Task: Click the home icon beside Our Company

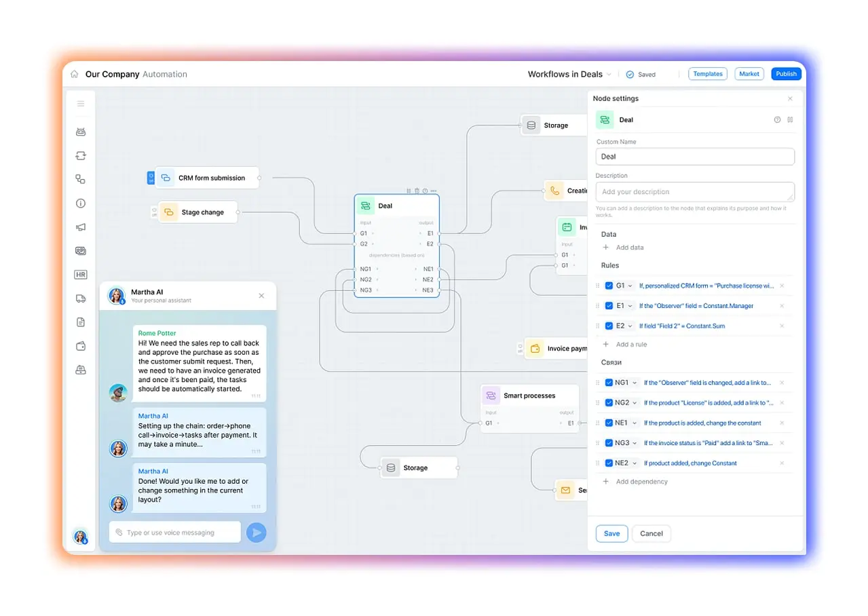Action: coord(75,75)
